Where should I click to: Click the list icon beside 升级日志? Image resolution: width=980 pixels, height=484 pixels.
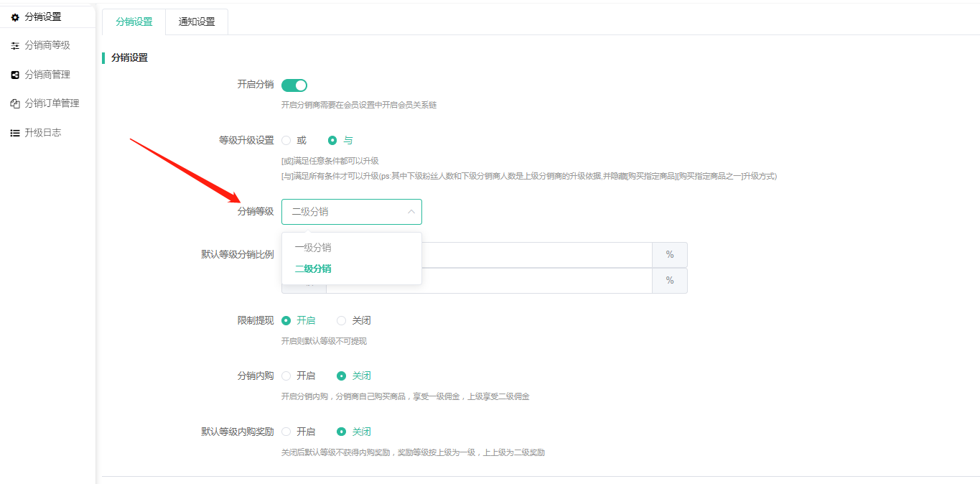click(15, 133)
